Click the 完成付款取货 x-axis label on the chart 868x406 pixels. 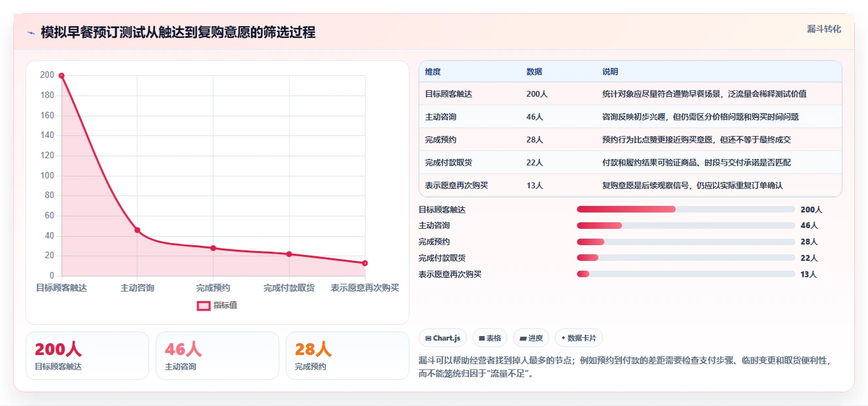289,288
